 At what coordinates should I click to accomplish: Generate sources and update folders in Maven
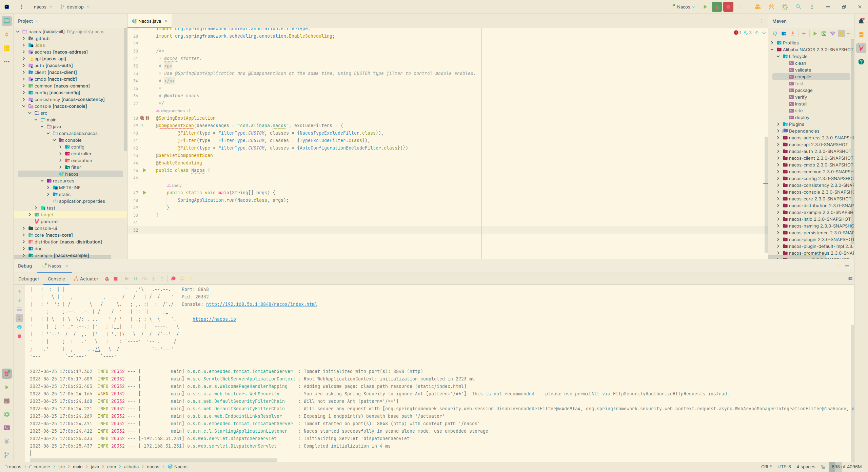[784, 34]
